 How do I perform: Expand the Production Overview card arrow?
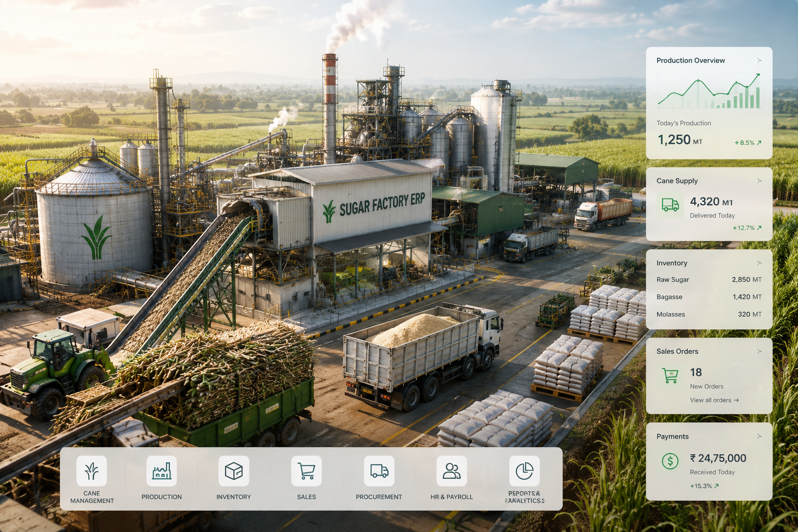click(x=760, y=60)
